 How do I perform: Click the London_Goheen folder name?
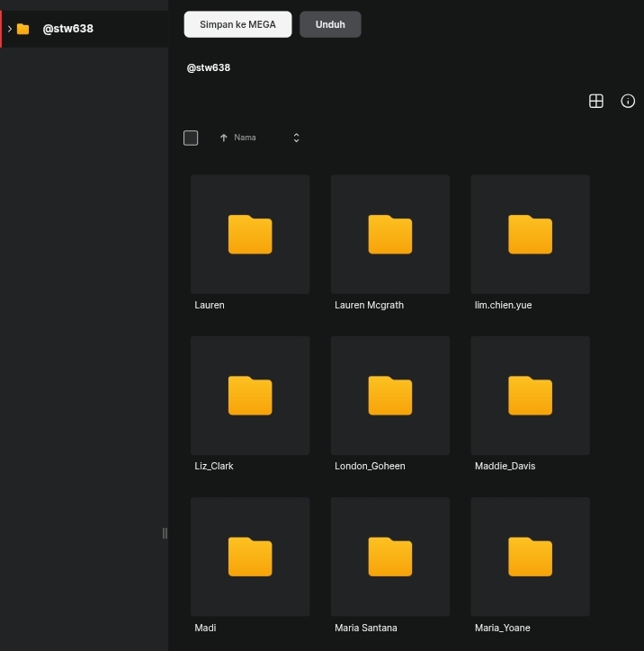(370, 467)
